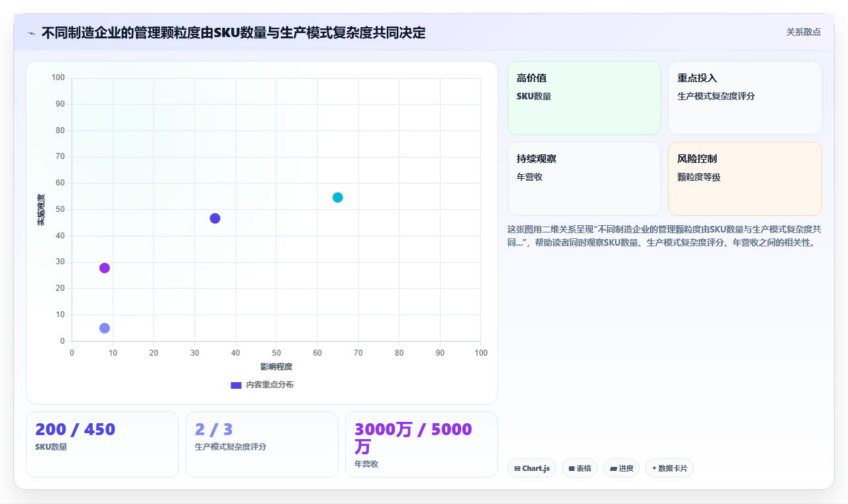Click the light blue scatter point near 5

[105, 328]
